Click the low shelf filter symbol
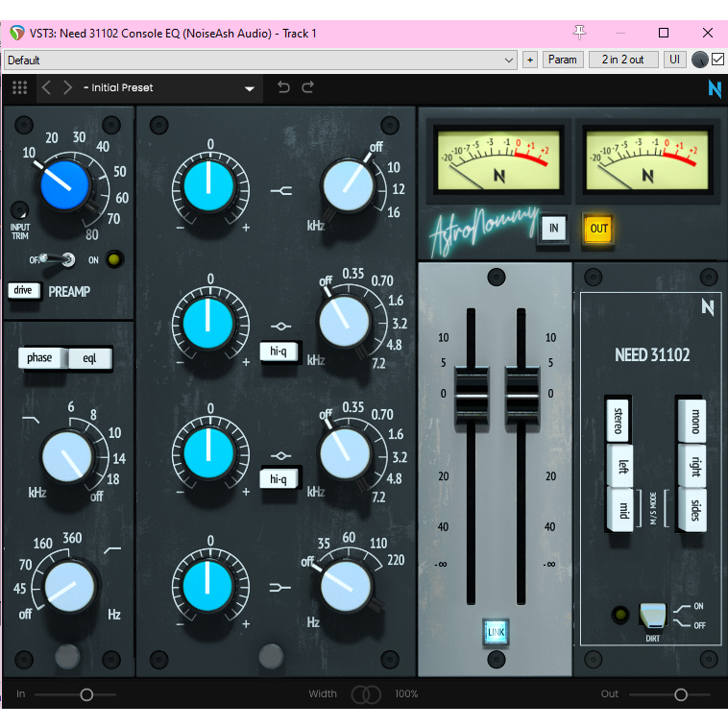 click(280, 588)
